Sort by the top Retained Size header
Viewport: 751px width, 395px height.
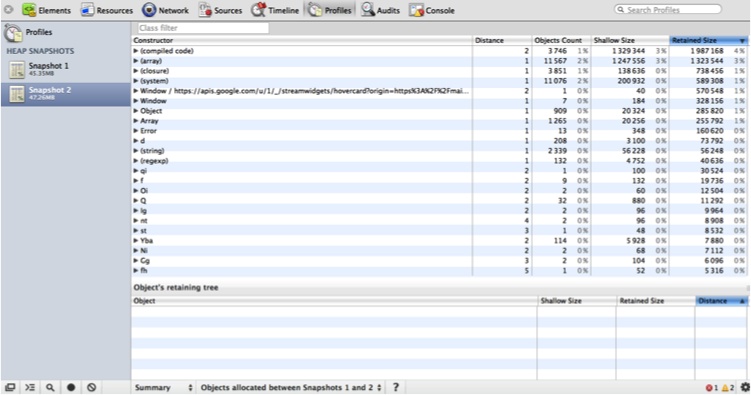click(708, 40)
